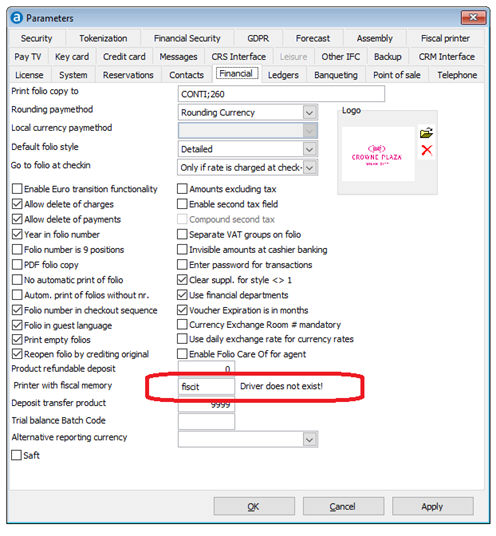
Task: Enable the PDF folio copy checkbox
Action: coord(17,265)
